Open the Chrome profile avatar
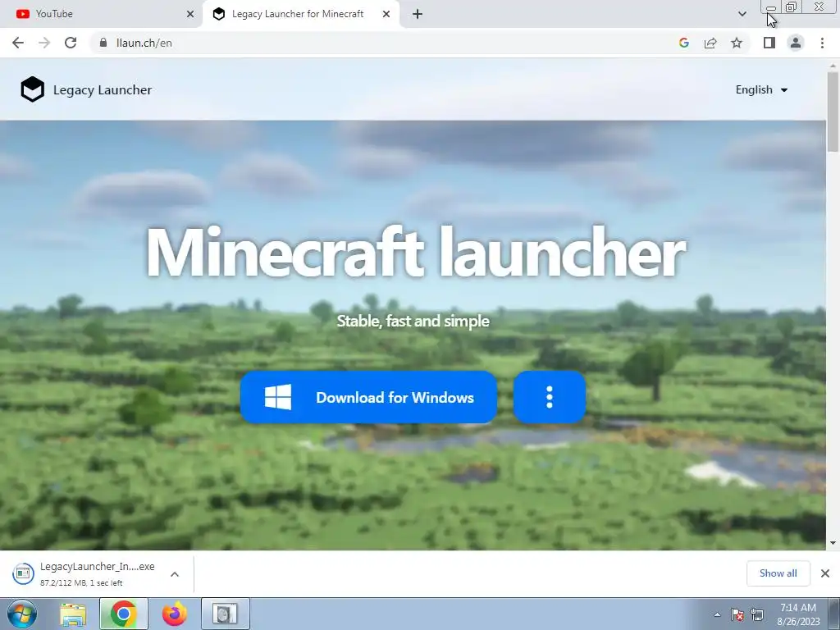 click(796, 43)
